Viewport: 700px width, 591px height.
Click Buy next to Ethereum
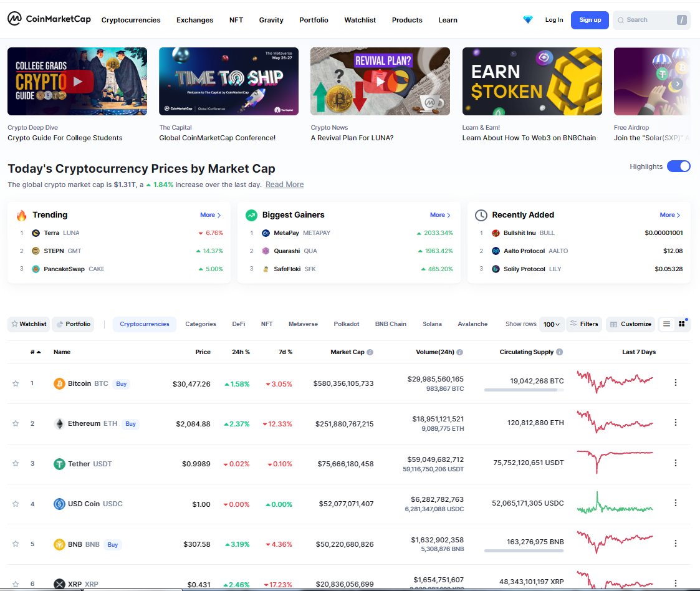130,423
